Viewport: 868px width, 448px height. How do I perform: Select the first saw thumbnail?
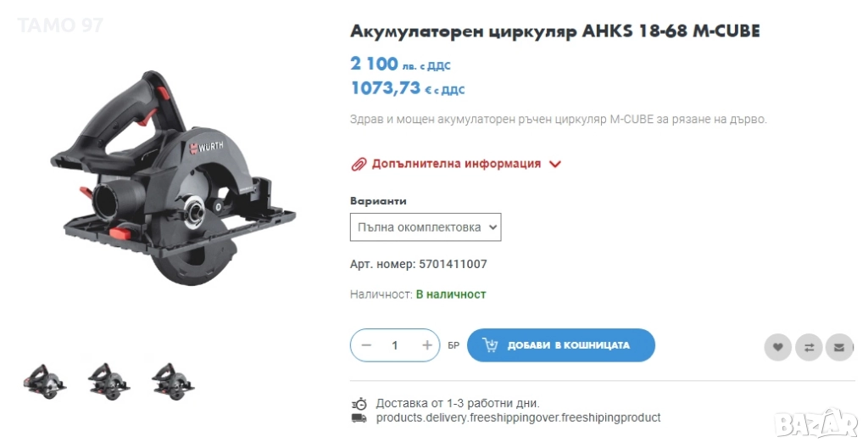pyautogui.click(x=45, y=381)
